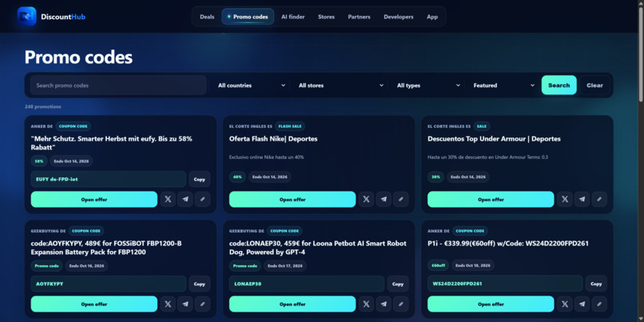Select the Promo codes tab
Viewport: 644px width, 322px height.
click(248, 17)
